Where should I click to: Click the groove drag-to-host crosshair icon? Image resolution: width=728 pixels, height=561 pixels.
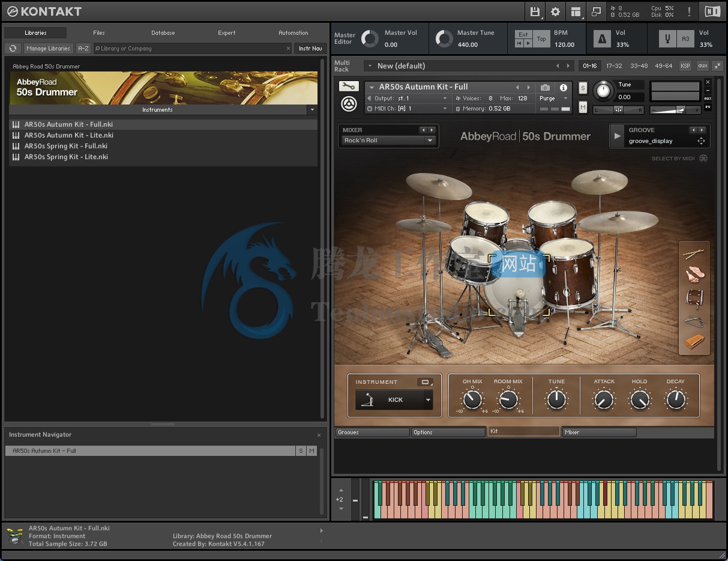pos(700,141)
